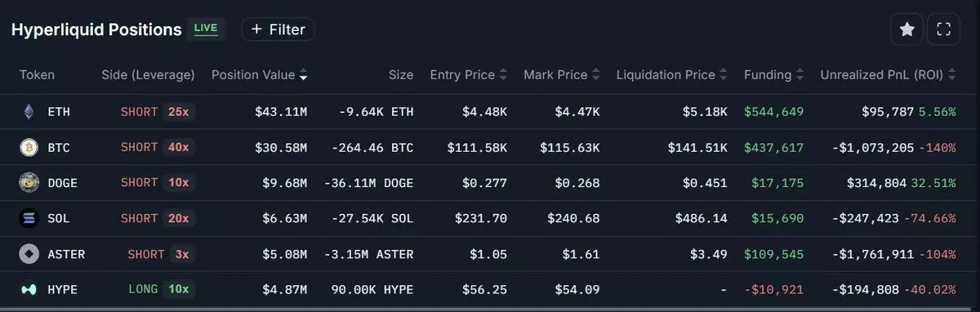Sort by Entry Price column
980x312 pixels.
tap(469, 75)
